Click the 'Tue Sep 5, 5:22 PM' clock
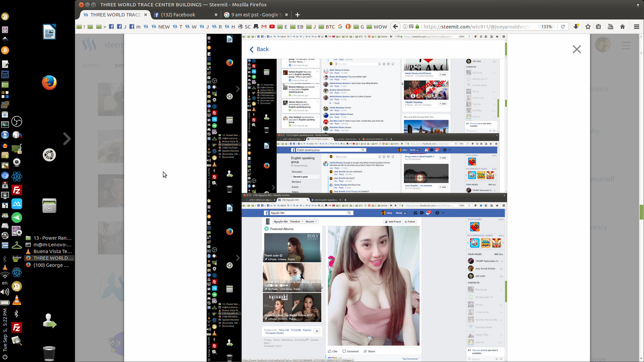 (x=5, y=330)
